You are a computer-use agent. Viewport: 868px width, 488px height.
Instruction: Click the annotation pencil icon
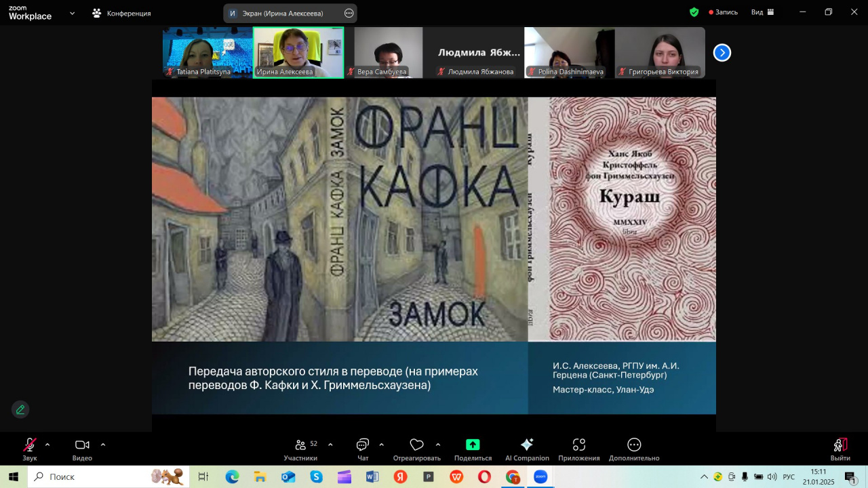click(20, 409)
